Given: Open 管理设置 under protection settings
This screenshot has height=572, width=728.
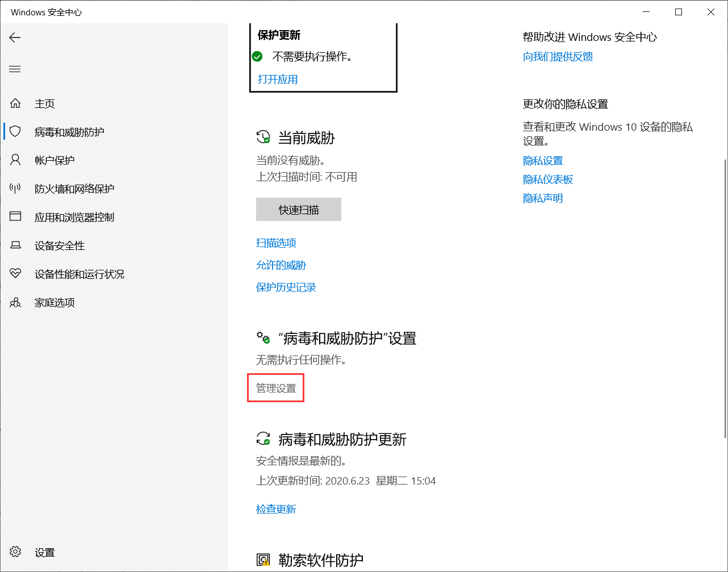Looking at the screenshot, I should 275,387.
